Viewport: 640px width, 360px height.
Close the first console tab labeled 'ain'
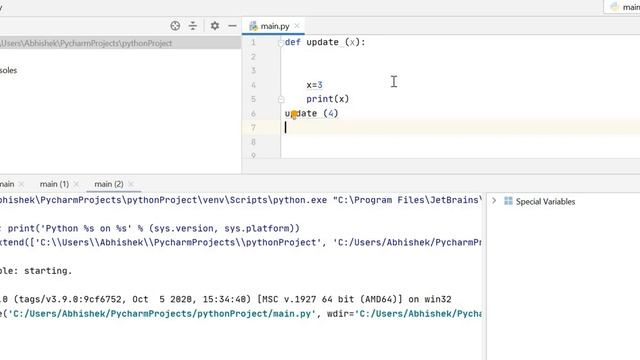pos(21,184)
